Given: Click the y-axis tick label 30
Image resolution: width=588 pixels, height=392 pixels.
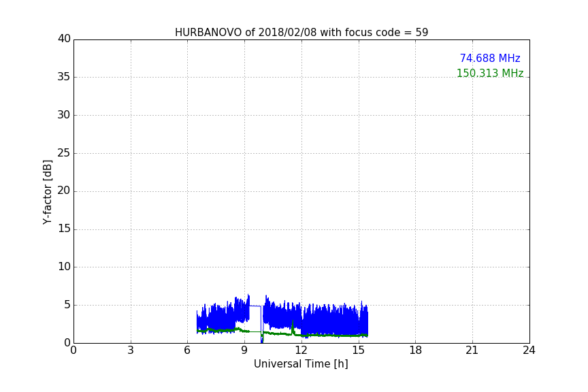Looking at the screenshot, I should 64,115.
